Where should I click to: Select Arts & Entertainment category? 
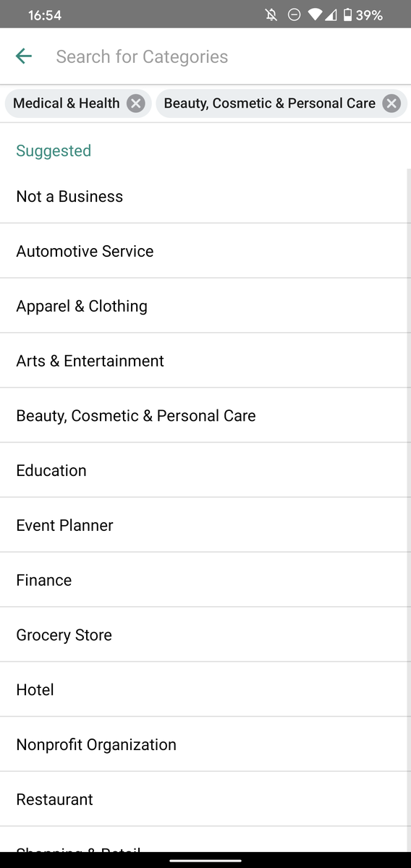(205, 361)
